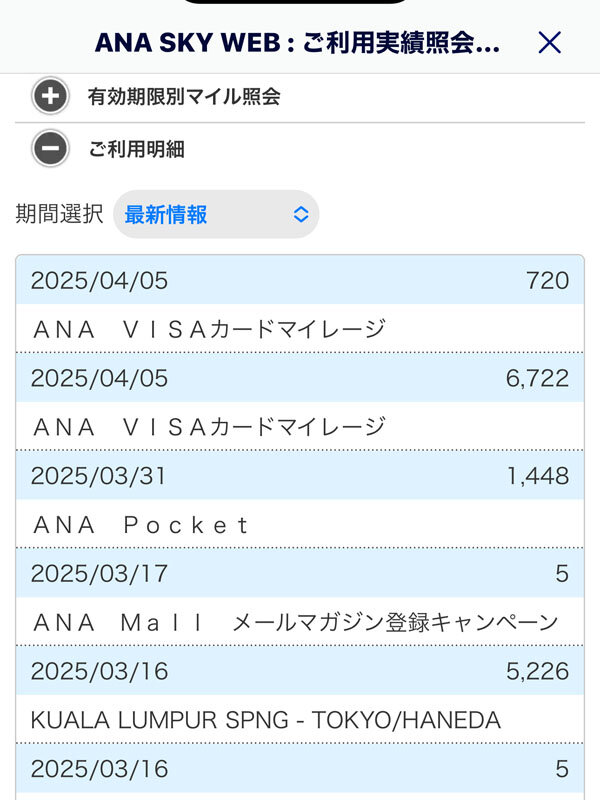Select the 2025/03/31 row with 1,448 miles
The width and height of the screenshot is (600, 800).
[300, 476]
